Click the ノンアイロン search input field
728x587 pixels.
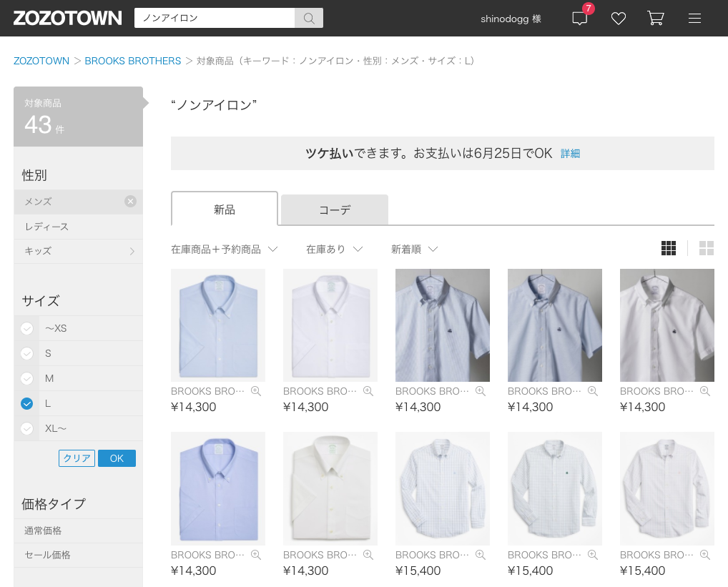[215, 18]
